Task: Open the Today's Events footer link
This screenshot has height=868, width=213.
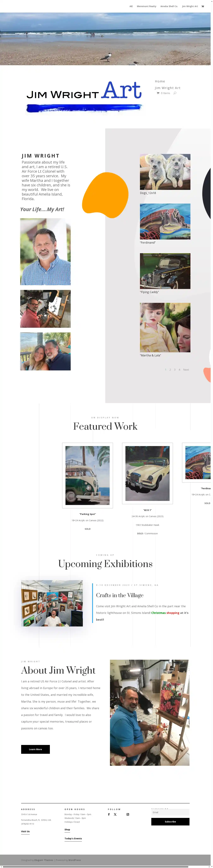Action: (73, 838)
